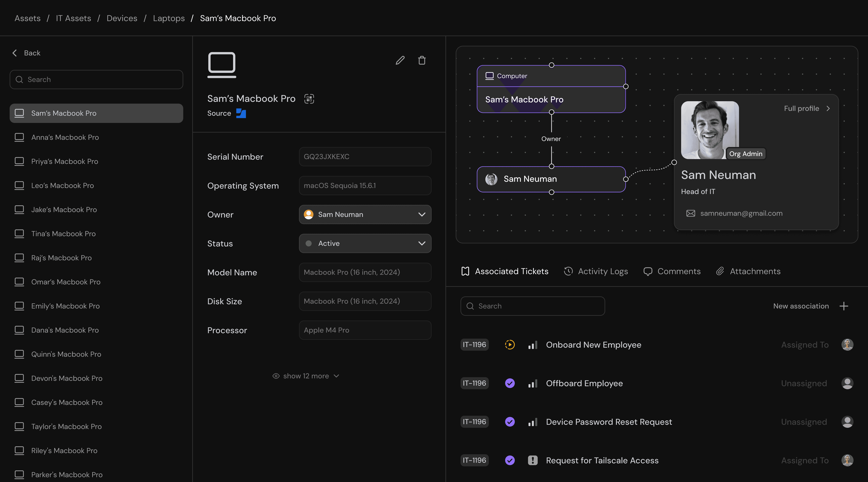Viewport: 868px width, 482px height.
Task: Open the Owner dropdown showing Sam Neuman
Action: 365,214
